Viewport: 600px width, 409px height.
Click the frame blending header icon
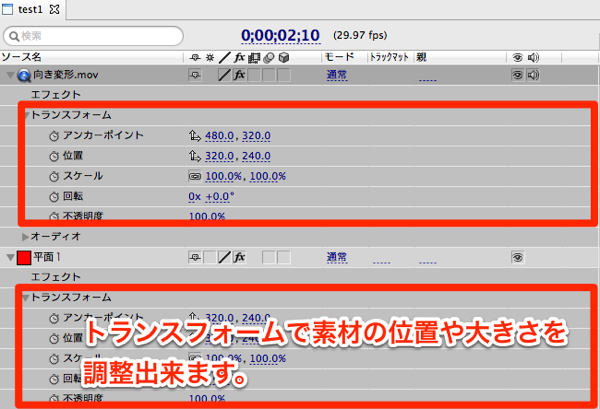point(254,57)
